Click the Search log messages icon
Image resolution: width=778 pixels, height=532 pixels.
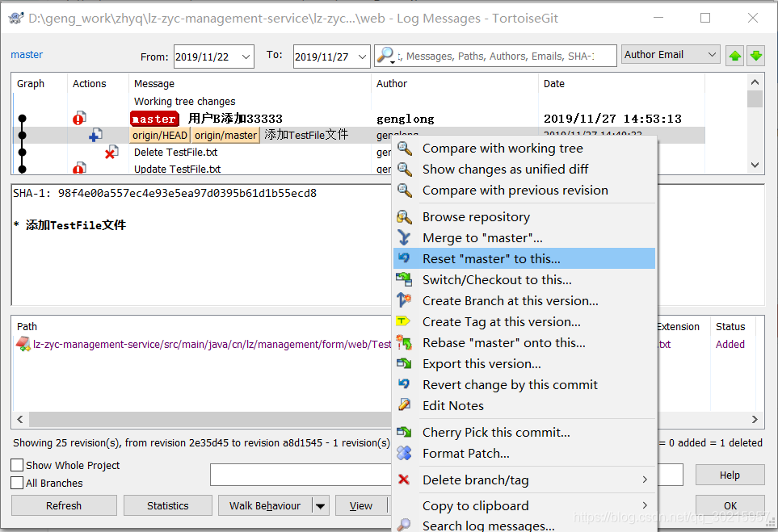(x=405, y=524)
